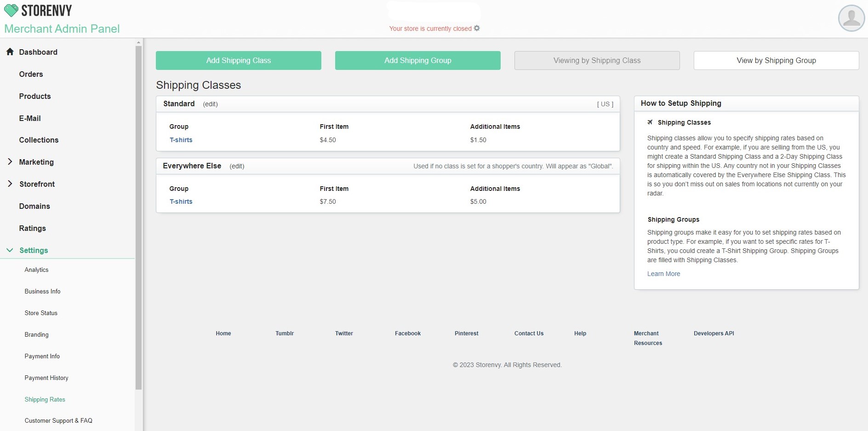Click the Add Shipping Group button
This screenshot has width=868, height=431.
click(x=417, y=60)
